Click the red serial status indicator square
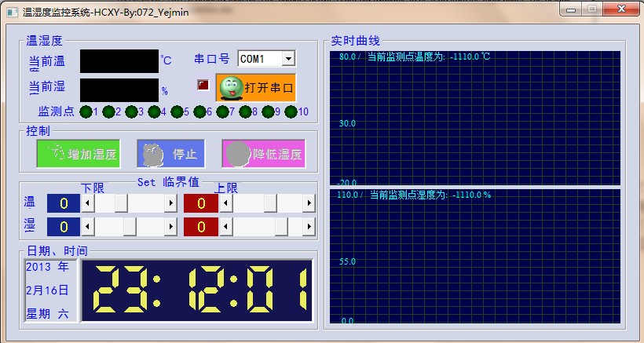644x343 pixels. [x=203, y=85]
